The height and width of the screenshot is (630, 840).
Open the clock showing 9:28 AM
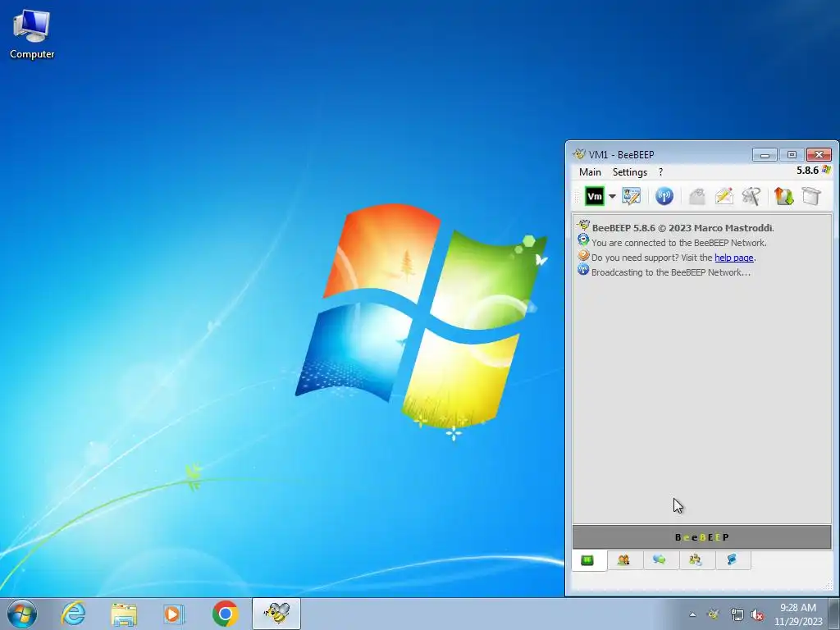coord(798,614)
